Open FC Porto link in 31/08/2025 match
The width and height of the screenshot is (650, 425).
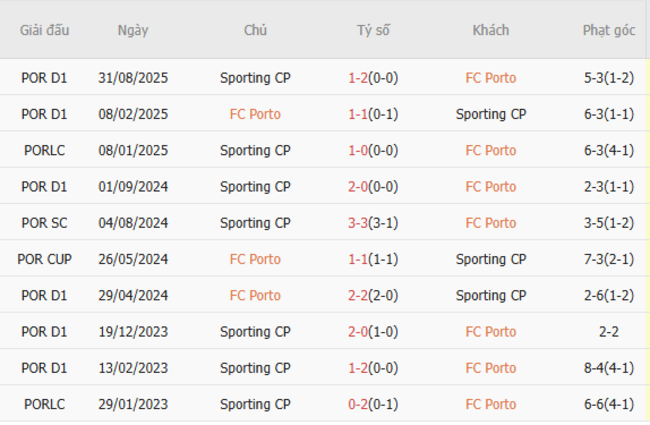coord(491,77)
